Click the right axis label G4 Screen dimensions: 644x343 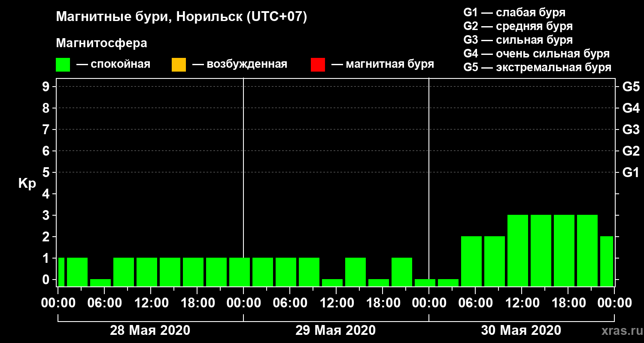(x=631, y=108)
